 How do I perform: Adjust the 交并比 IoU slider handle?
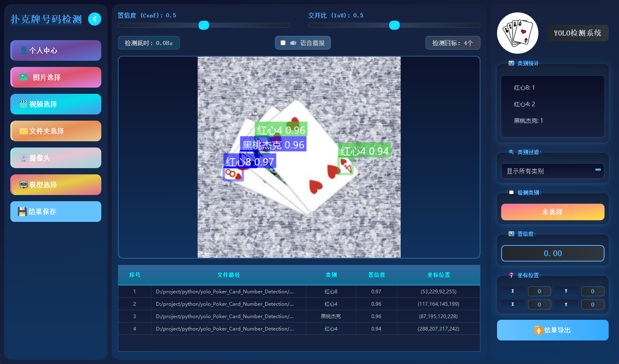pyautogui.click(x=394, y=25)
